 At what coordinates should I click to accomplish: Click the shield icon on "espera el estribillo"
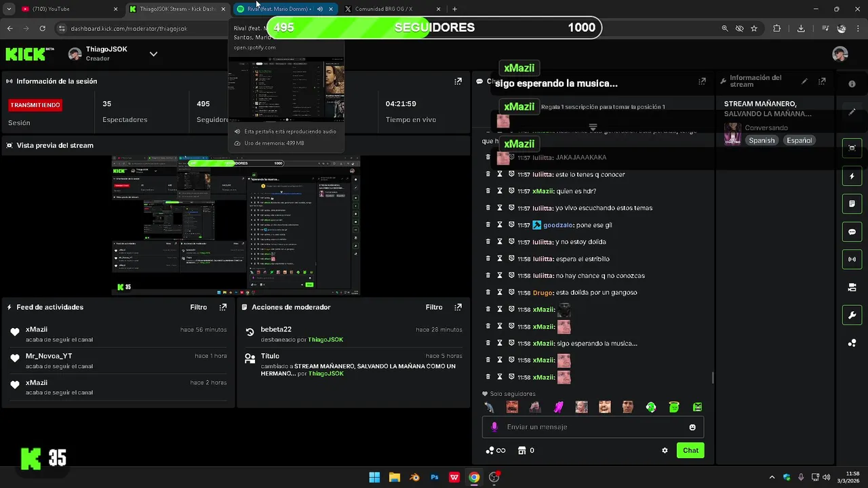tap(511, 259)
